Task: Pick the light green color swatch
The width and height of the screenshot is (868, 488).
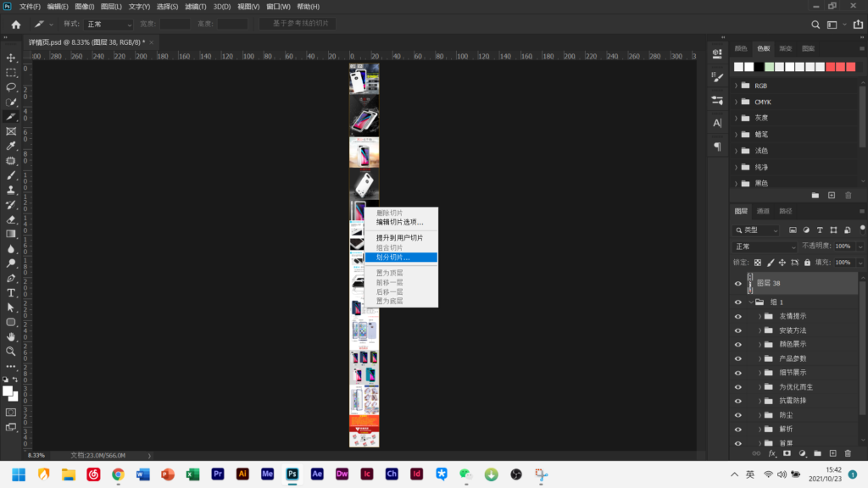Action: point(769,67)
